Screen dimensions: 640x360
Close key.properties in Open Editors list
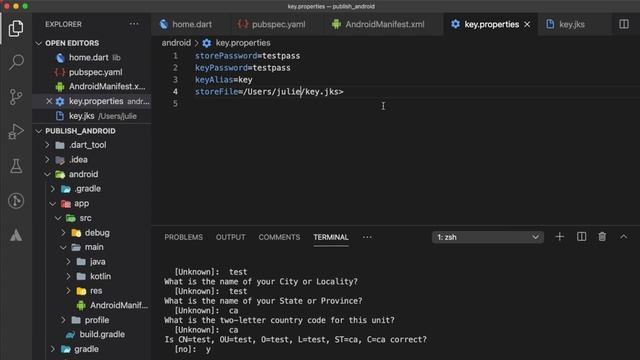(x=49, y=101)
